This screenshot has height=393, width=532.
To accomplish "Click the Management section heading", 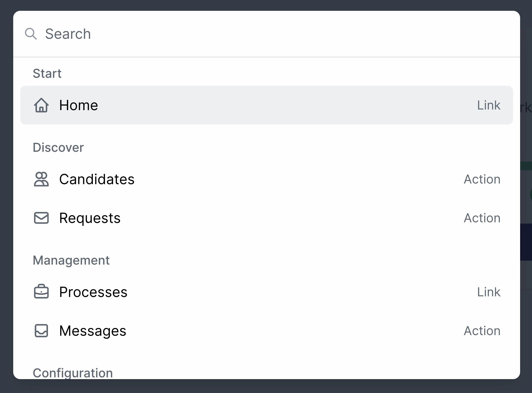I will [x=71, y=260].
